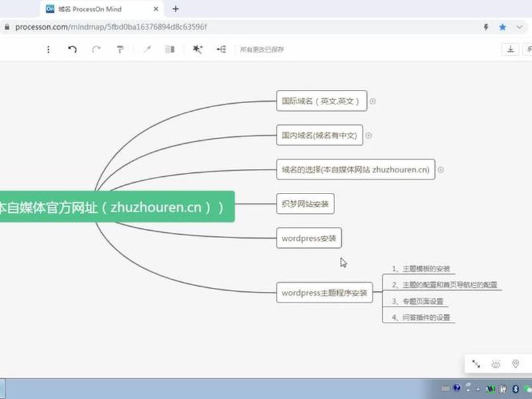Viewport: 532px width, 399px height.
Task: Open the chevron dropdown in address bar
Action: click(x=519, y=27)
